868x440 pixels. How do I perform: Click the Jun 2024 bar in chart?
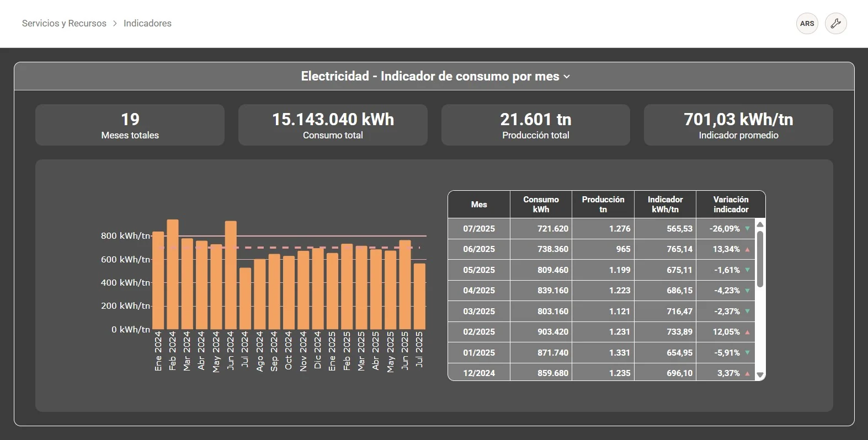(x=231, y=275)
